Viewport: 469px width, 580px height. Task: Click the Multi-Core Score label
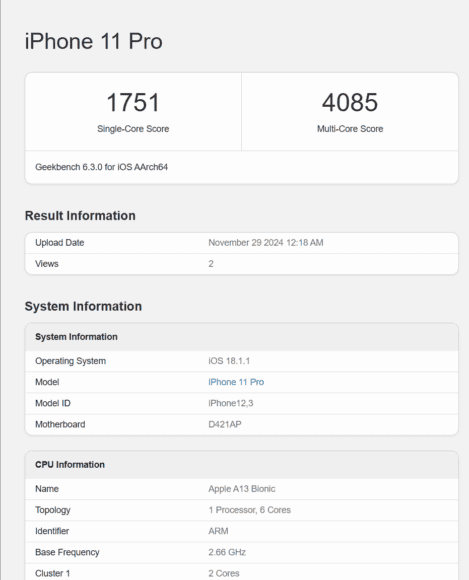click(x=350, y=129)
